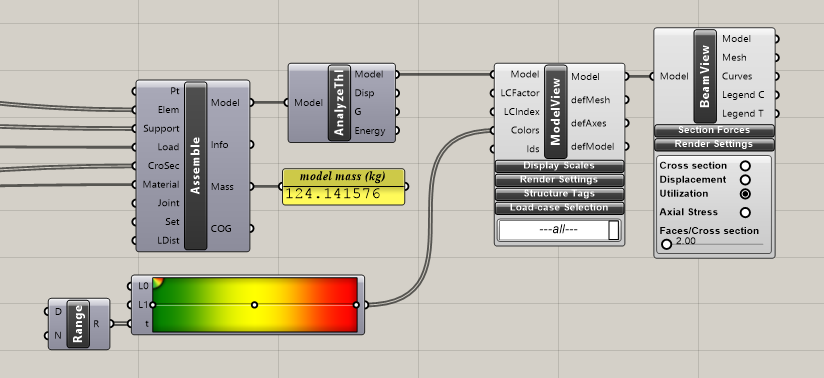This screenshot has width=824, height=378.
Task: Adjust Faces/Cross section slider handle
Action: click(x=666, y=244)
